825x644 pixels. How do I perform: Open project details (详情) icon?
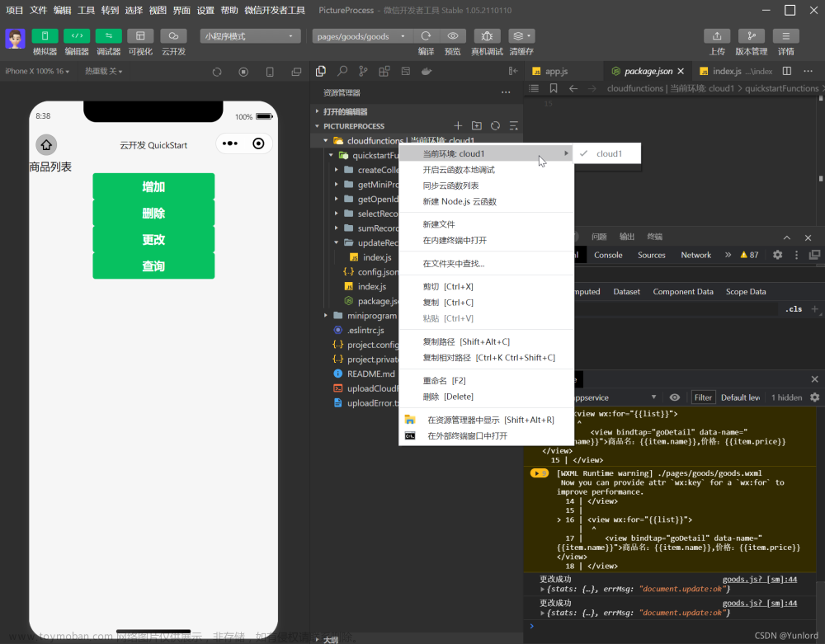(x=786, y=35)
